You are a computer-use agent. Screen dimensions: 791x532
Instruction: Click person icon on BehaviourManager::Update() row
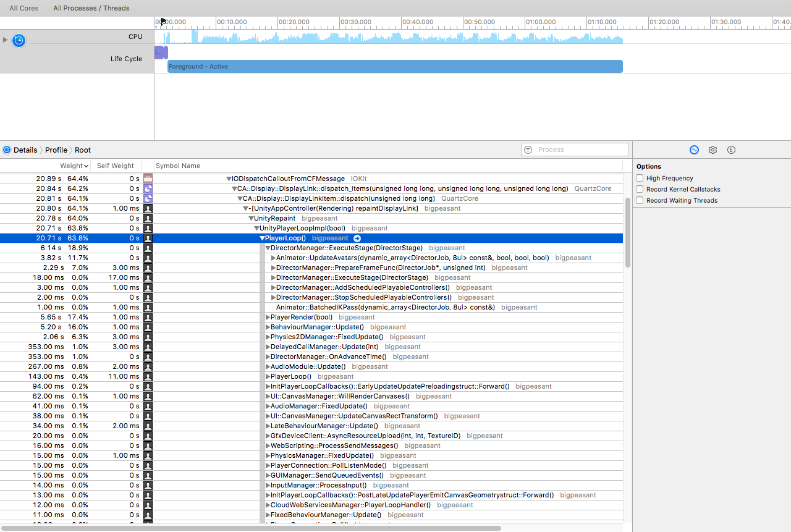pos(148,327)
